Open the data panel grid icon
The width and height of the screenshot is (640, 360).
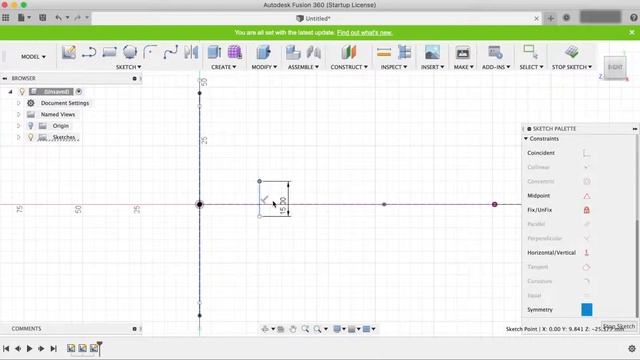coord(6,18)
